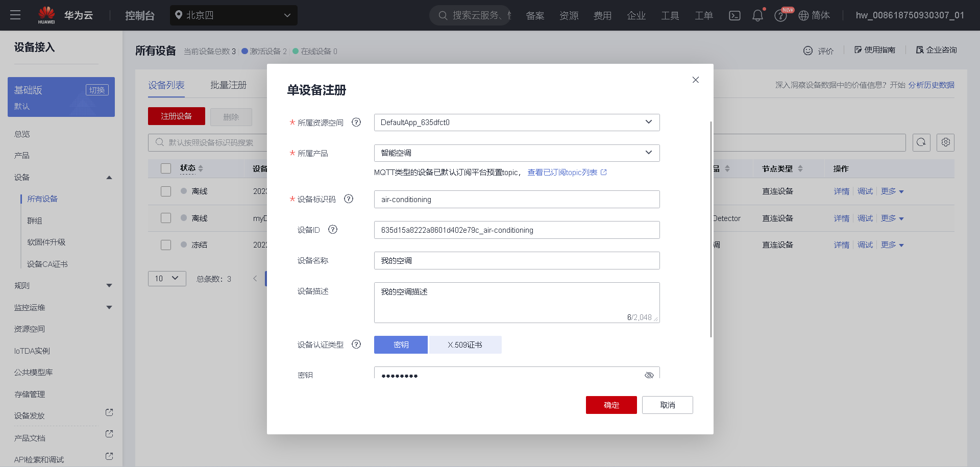This screenshot has width=980, height=467.
Task: Switch authentication type to X.509证书
Action: [465, 345]
